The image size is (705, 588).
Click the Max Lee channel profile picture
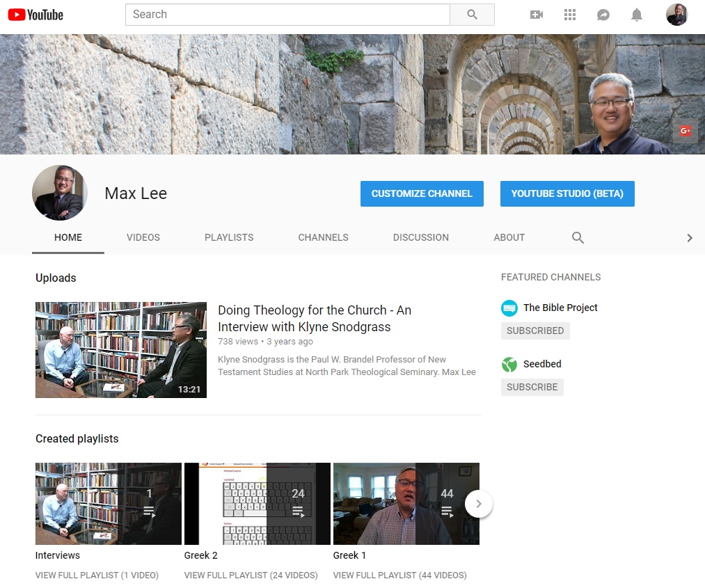point(59,192)
